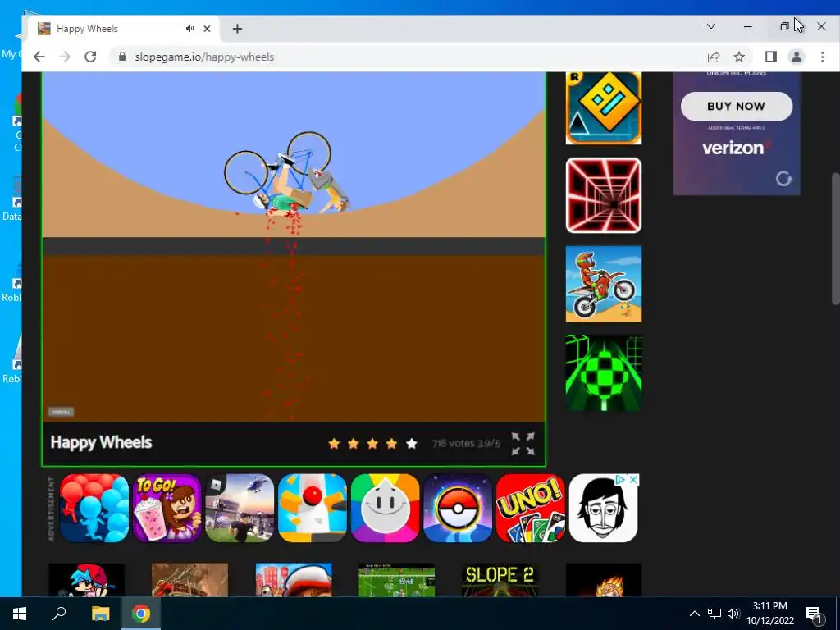Toggle the Chrome side panel
The height and width of the screenshot is (630, 840).
(x=771, y=57)
